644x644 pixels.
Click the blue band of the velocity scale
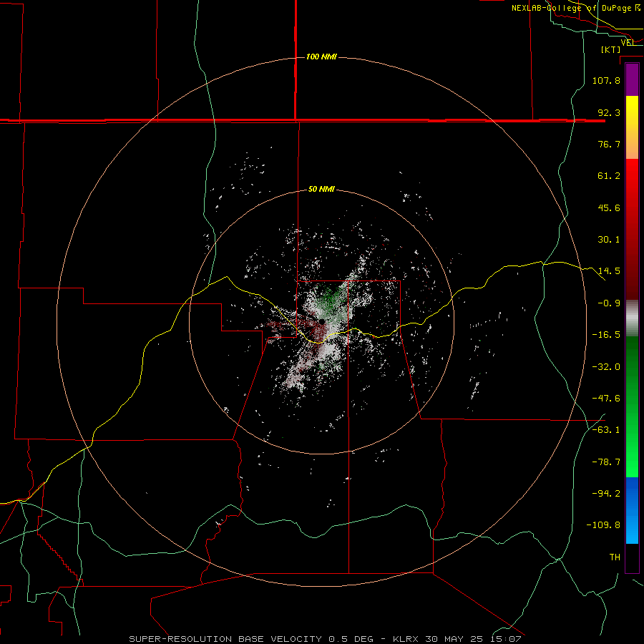pyautogui.click(x=632, y=510)
